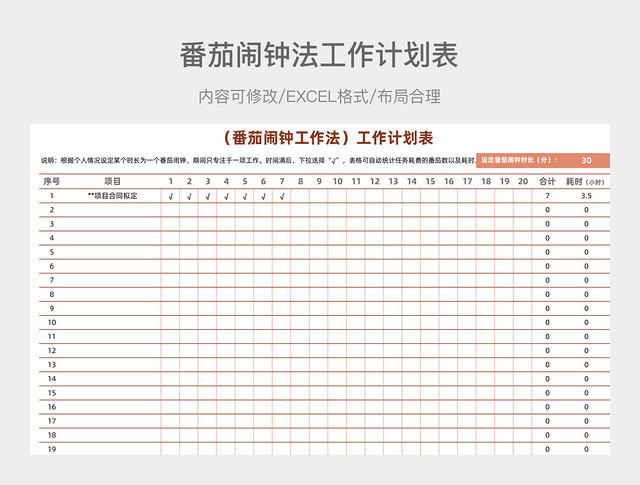
Task: Click the '耗时(小时)' column header
Action: (585, 182)
